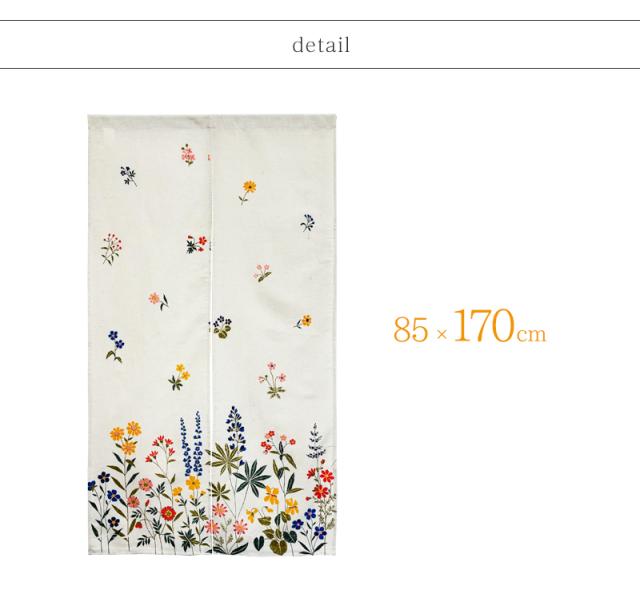Click the 85 × 170cm size label
This screenshot has height=590, width=640.
point(469,327)
